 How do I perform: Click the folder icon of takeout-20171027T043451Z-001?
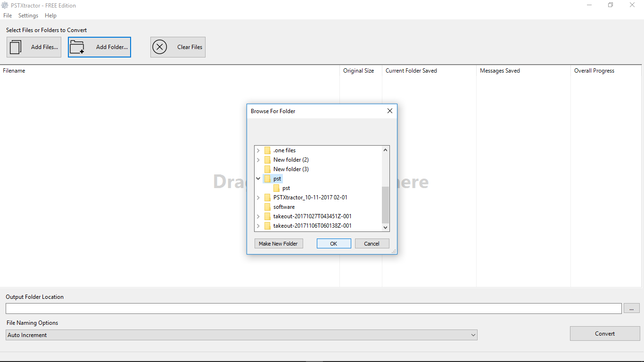267,216
